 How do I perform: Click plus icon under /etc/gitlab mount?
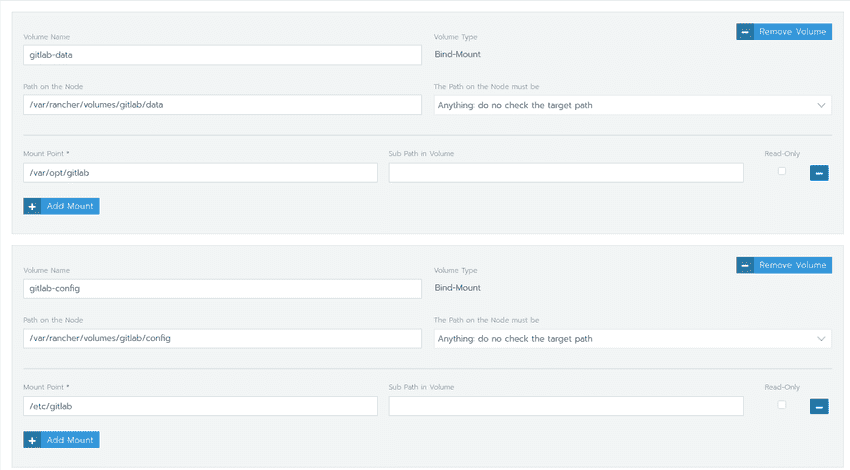coord(33,439)
